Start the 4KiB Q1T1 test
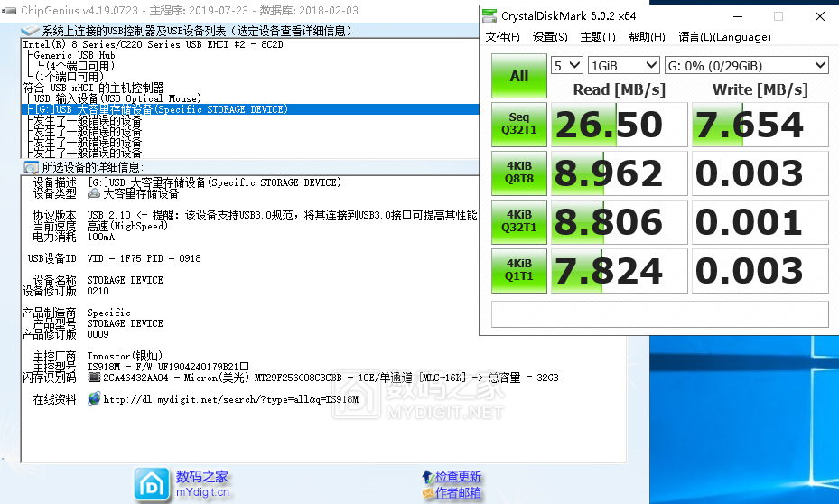Image resolution: width=839 pixels, height=504 pixels. [x=519, y=270]
